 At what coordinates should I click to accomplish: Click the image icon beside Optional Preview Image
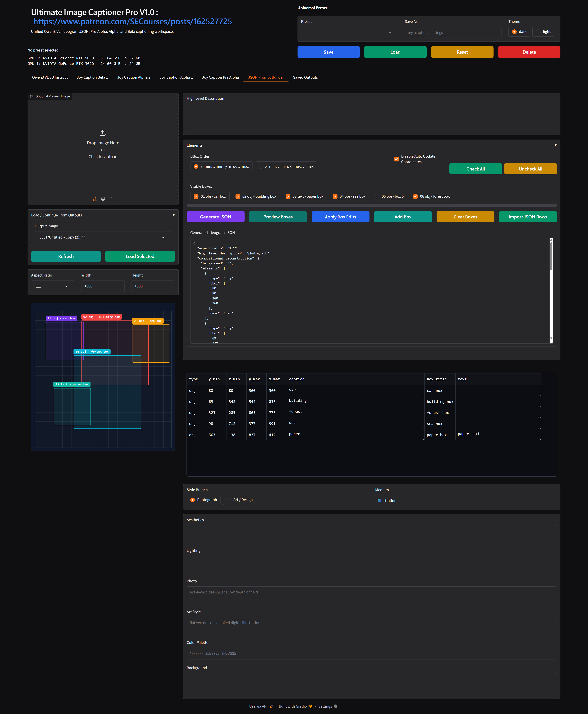[x=32, y=97]
